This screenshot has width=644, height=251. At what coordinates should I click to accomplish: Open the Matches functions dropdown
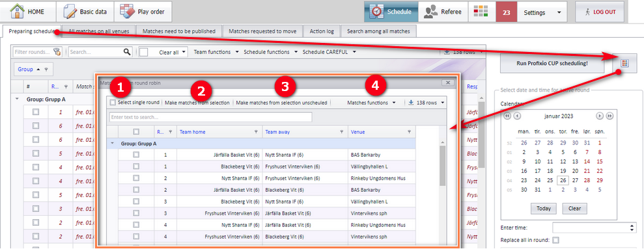[371, 103]
